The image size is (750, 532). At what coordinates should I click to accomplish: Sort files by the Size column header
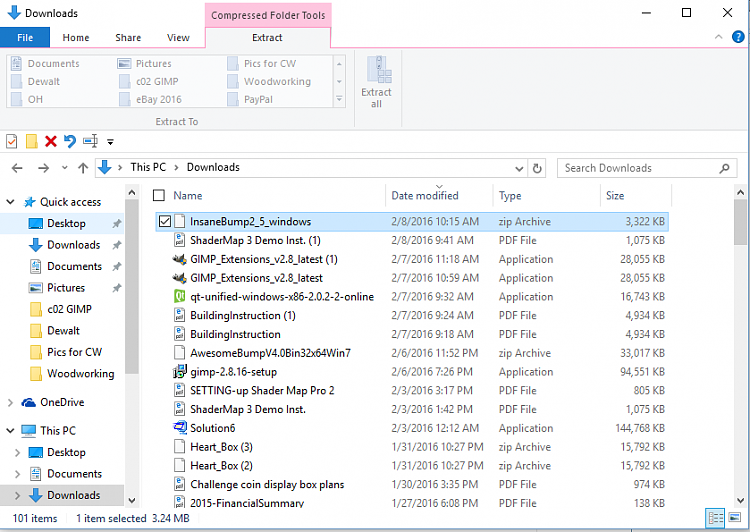tap(615, 195)
